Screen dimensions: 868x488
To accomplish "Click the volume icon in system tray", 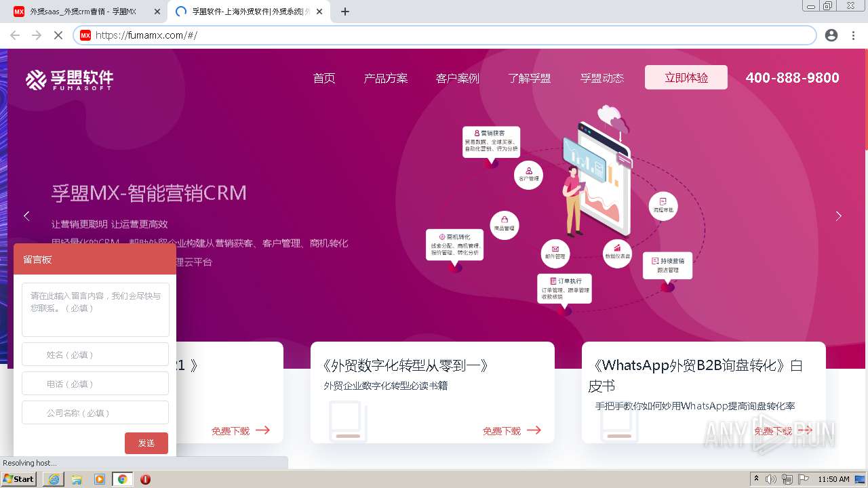I will [x=771, y=479].
